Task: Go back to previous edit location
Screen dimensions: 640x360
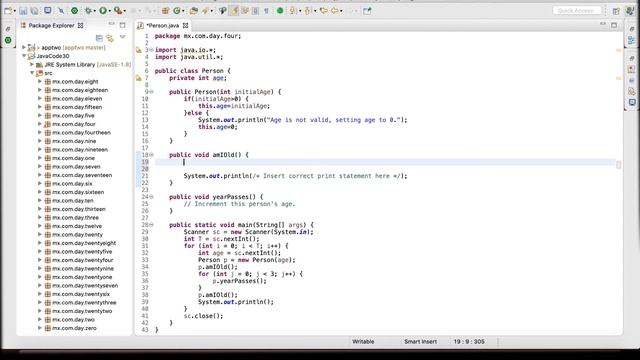Action: [324, 11]
